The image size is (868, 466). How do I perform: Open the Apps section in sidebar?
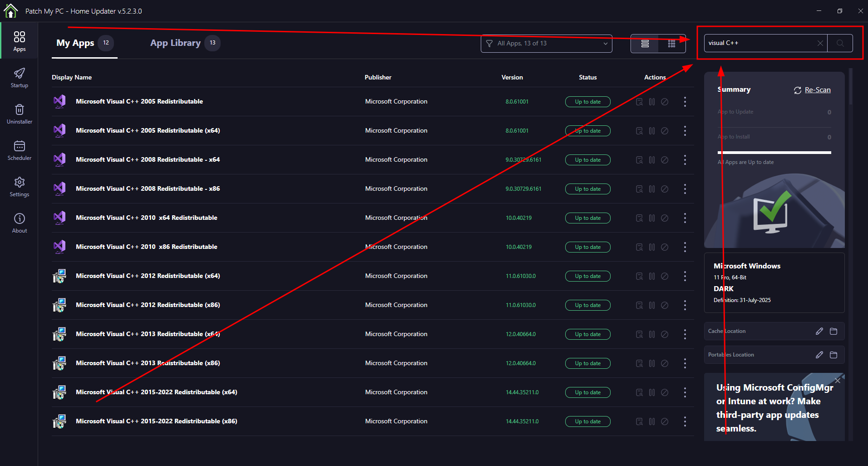(19, 41)
